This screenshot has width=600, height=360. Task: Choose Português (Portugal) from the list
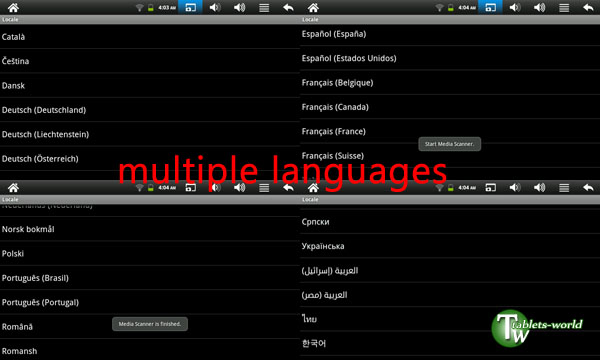150,302
